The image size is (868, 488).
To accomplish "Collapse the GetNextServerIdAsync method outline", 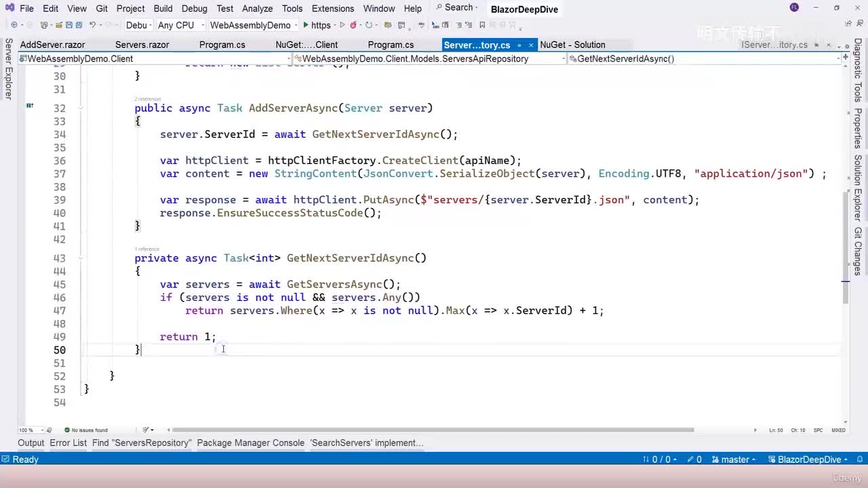I will pos(80,258).
